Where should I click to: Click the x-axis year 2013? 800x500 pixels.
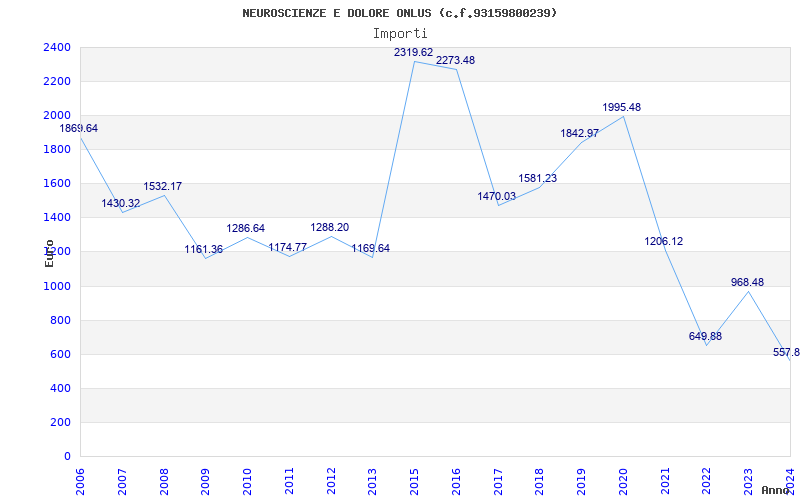[x=373, y=482]
